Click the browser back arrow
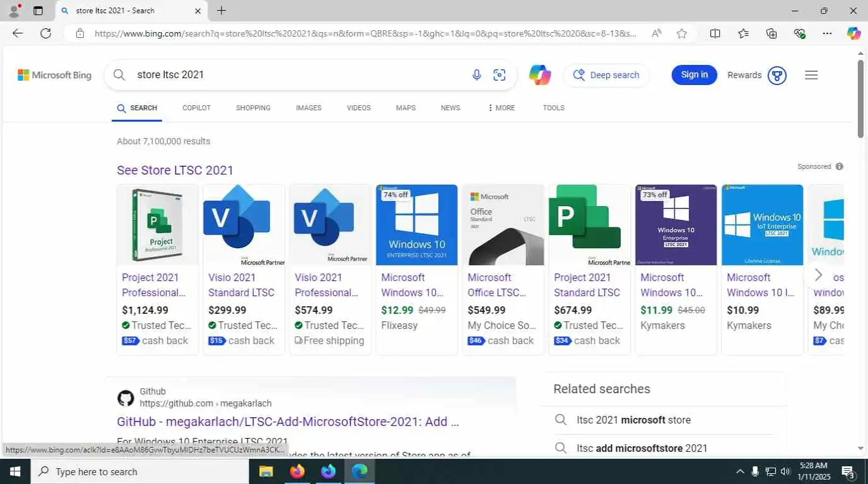 pyautogui.click(x=18, y=33)
